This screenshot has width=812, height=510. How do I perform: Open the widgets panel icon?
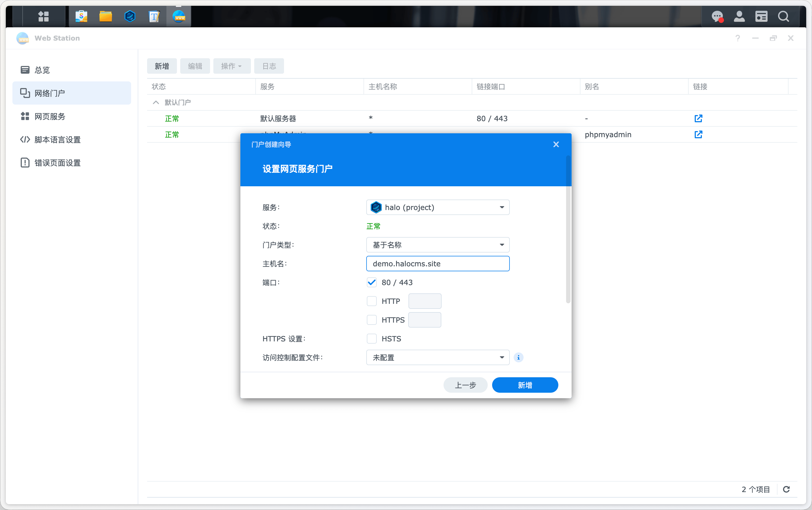point(761,16)
